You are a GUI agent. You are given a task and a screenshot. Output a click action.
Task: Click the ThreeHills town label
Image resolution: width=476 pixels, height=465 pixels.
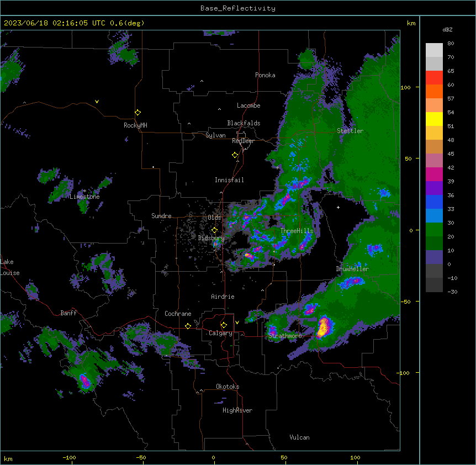tap(297, 231)
